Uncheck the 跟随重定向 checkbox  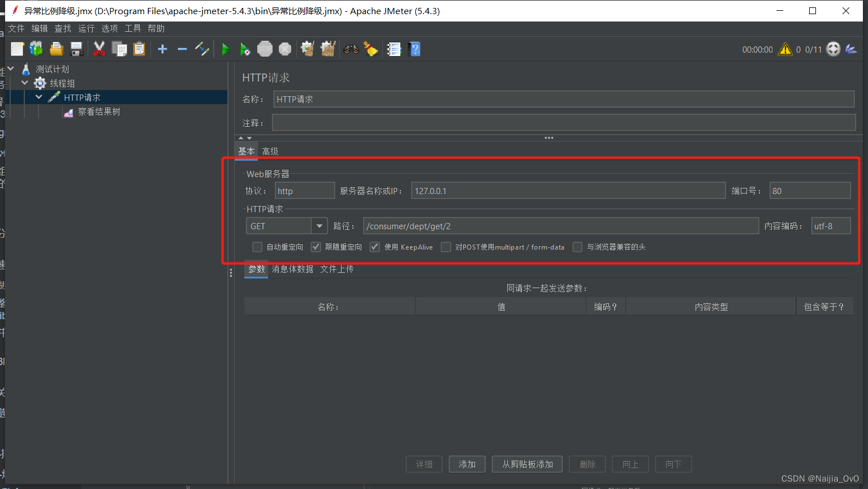coord(316,247)
